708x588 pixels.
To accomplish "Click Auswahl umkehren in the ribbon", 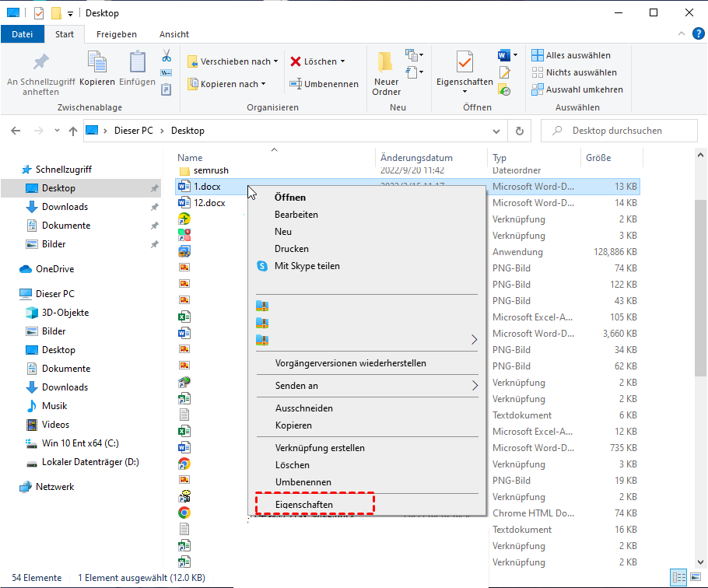I will tap(577, 89).
